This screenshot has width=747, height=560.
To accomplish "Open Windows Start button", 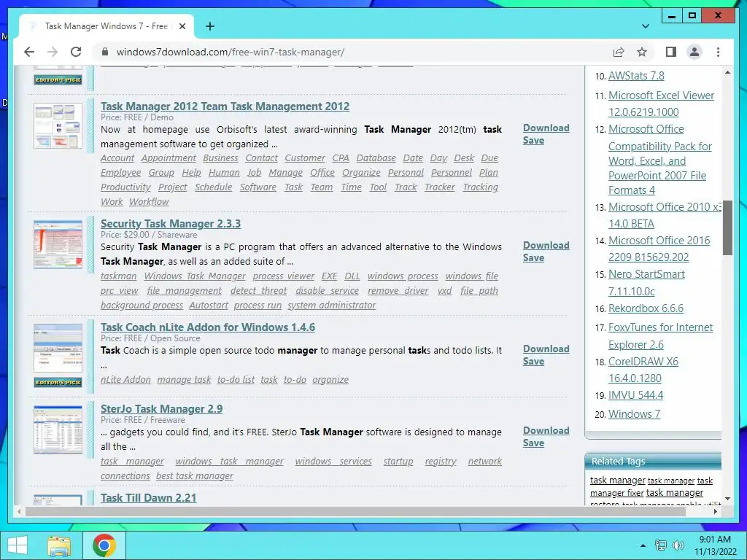I will click(18, 545).
